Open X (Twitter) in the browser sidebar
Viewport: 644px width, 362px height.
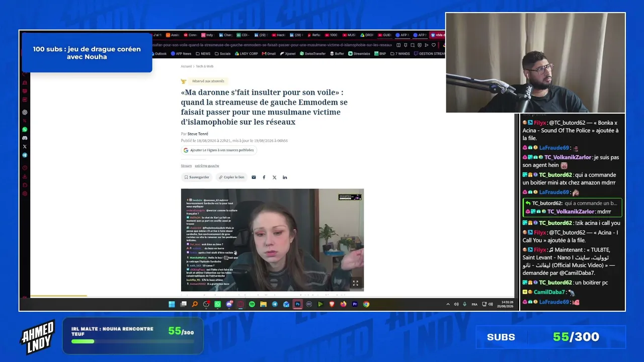coord(25,146)
